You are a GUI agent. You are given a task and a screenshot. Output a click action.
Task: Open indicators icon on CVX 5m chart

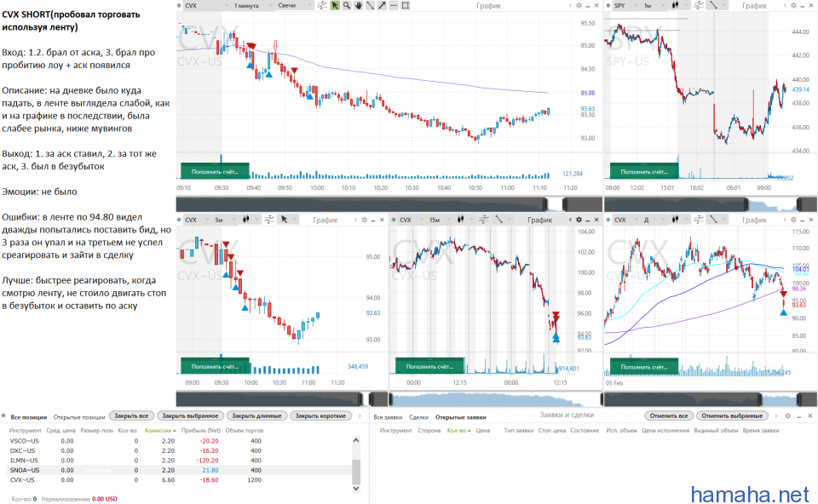[x=269, y=220]
